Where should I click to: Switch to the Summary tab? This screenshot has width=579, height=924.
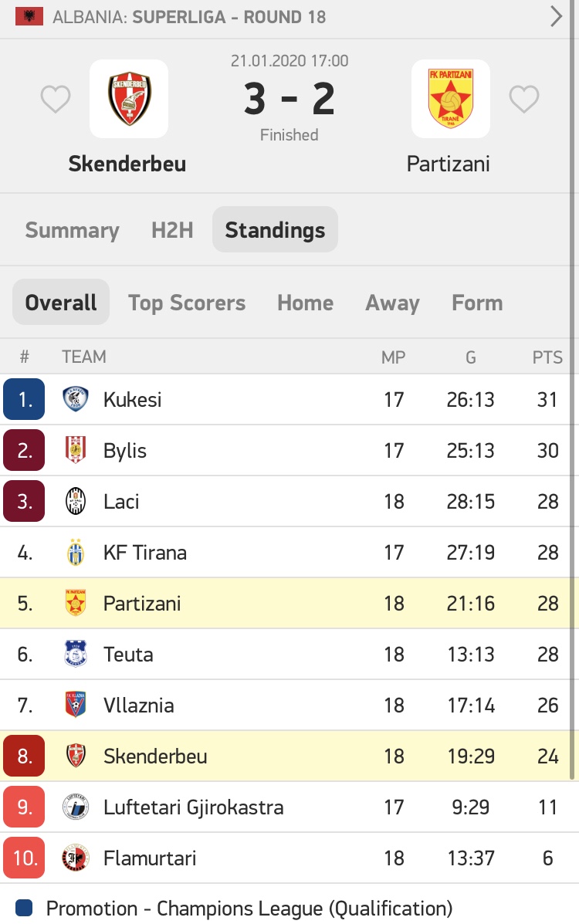click(72, 230)
